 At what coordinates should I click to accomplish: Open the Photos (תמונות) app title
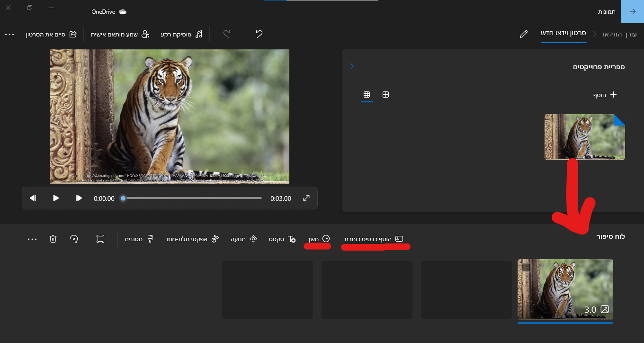607,11
